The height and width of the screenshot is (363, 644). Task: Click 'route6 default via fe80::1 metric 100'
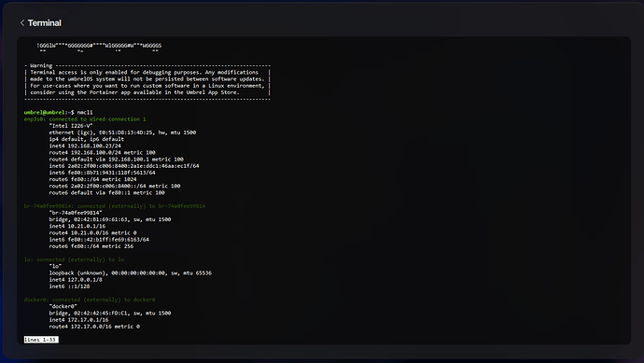tap(106, 192)
